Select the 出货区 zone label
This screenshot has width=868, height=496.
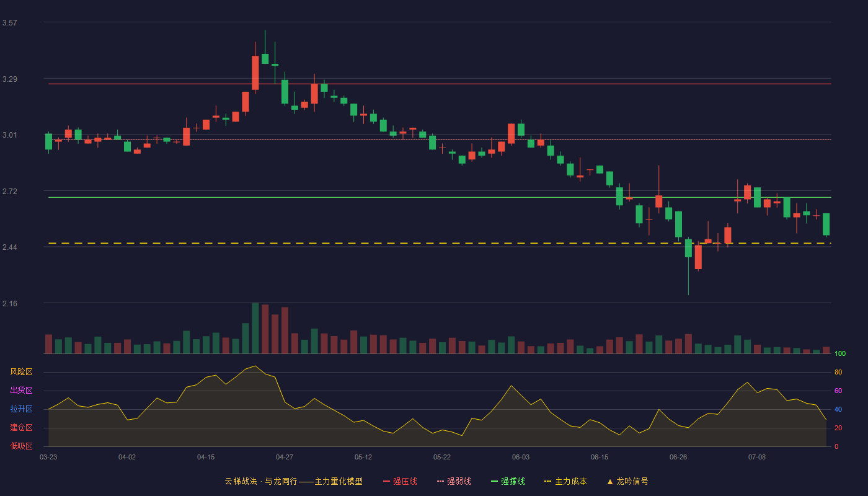(x=21, y=391)
